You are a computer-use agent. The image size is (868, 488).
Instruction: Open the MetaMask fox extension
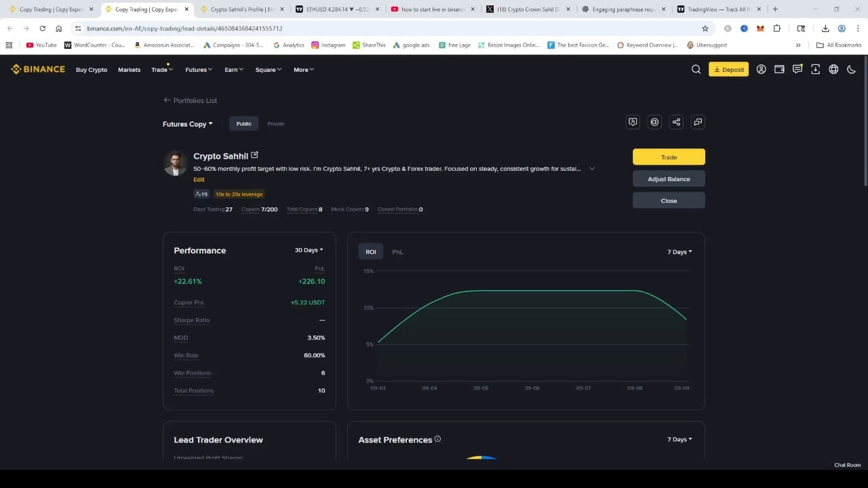pyautogui.click(x=760, y=28)
